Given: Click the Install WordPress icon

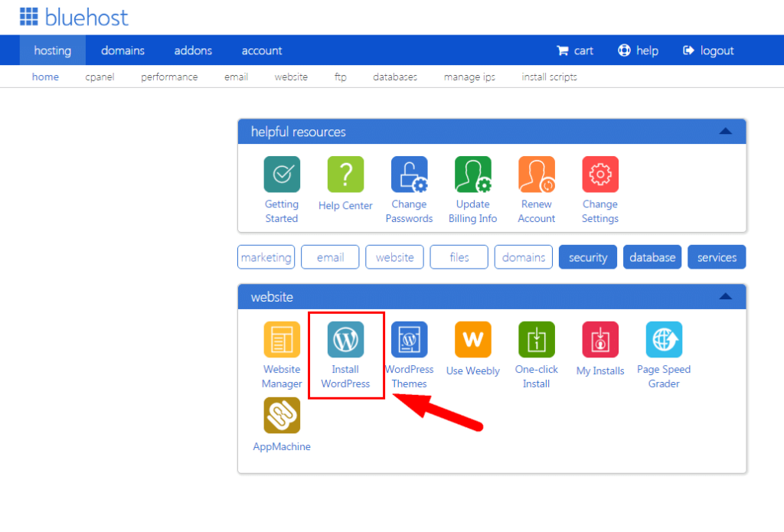Looking at the screenshot, I should [x=345, y=340].
